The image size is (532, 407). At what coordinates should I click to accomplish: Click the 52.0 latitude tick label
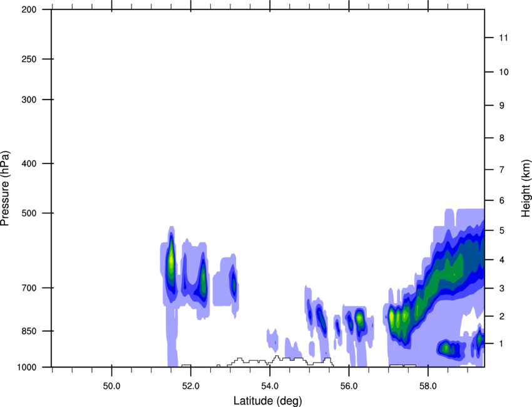coord(191,386)
